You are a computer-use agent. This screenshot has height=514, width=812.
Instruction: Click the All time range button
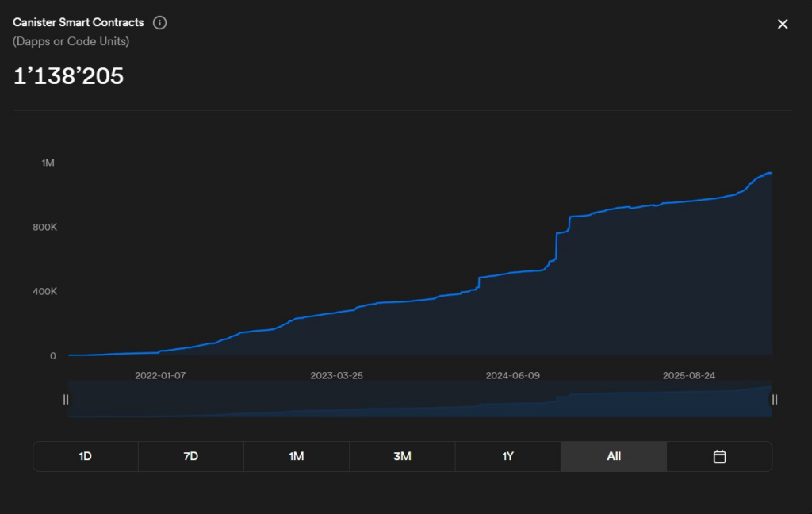(614, 456)
